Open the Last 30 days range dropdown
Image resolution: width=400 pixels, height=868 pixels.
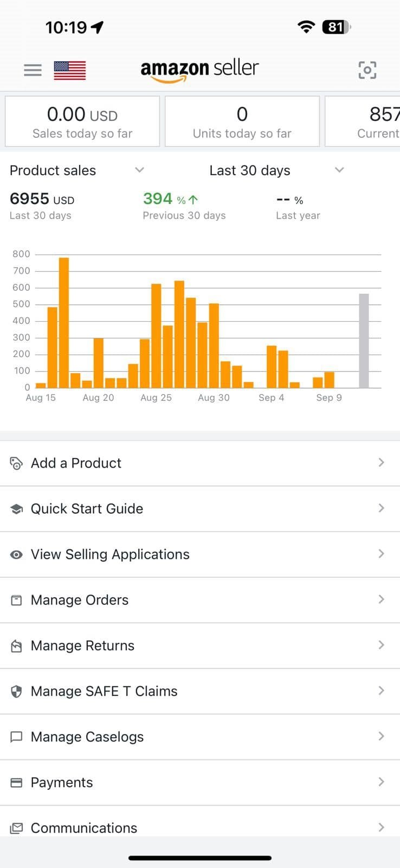coord(339,170)
